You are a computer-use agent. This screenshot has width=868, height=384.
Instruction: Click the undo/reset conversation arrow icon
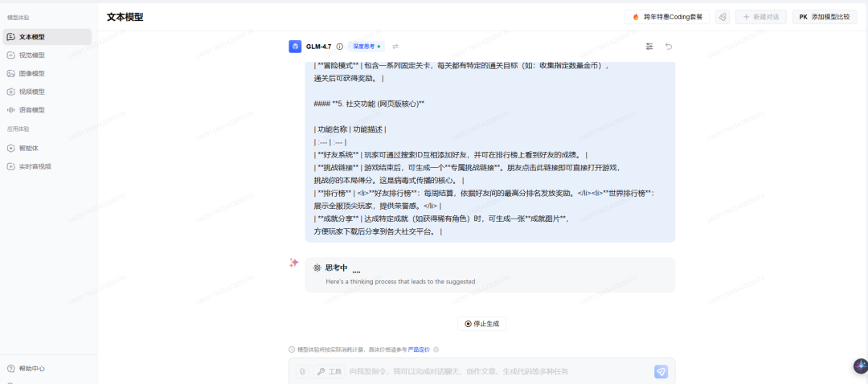click(668, 47)
